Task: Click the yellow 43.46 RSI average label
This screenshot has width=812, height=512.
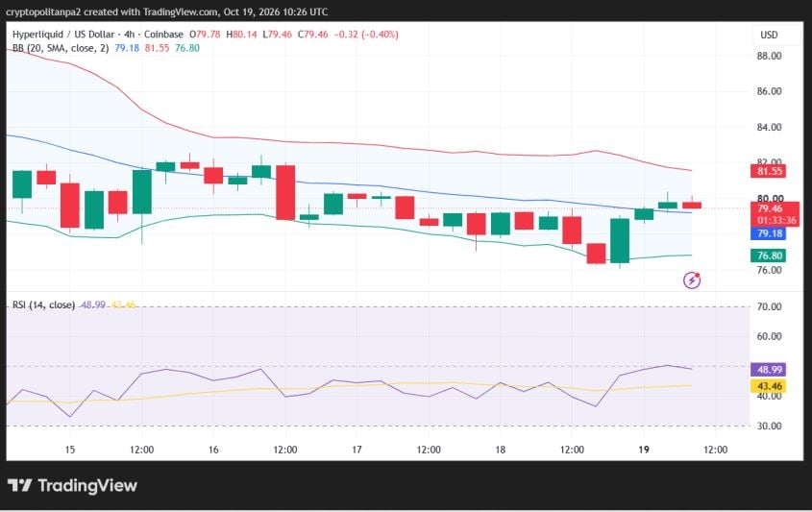Action: pyautogui.click(x=768, y=386)
